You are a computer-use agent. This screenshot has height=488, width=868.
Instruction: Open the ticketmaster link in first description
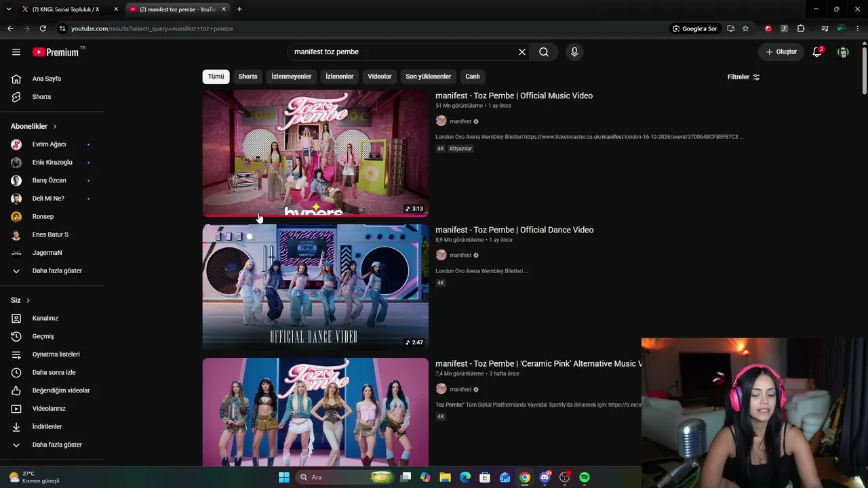tap(631, 137)
